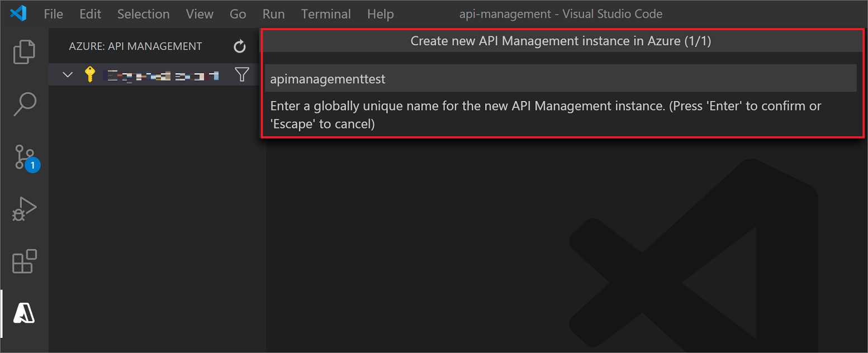
Task: Select the Azure icon in activity bar
Action: pos(23,313)
